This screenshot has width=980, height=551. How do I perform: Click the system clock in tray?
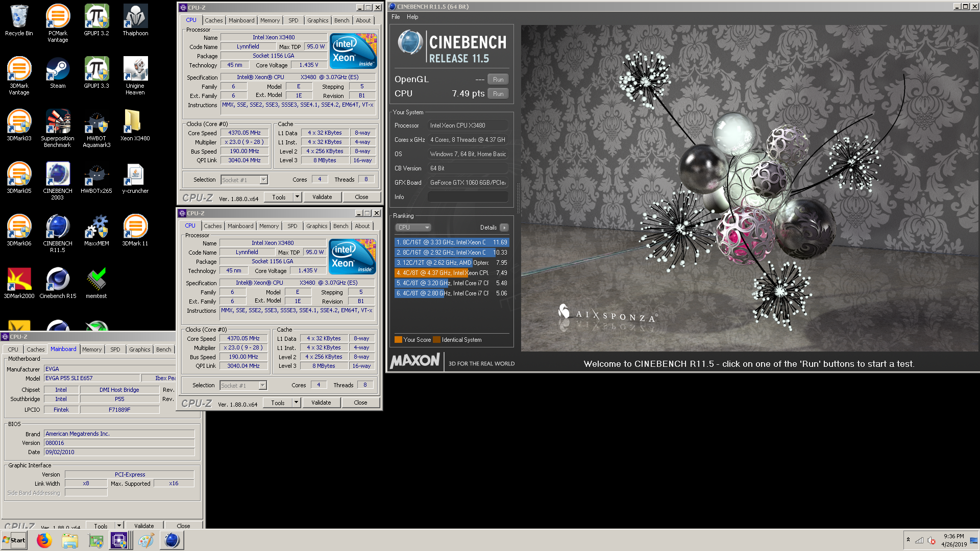tap(953, 540)
